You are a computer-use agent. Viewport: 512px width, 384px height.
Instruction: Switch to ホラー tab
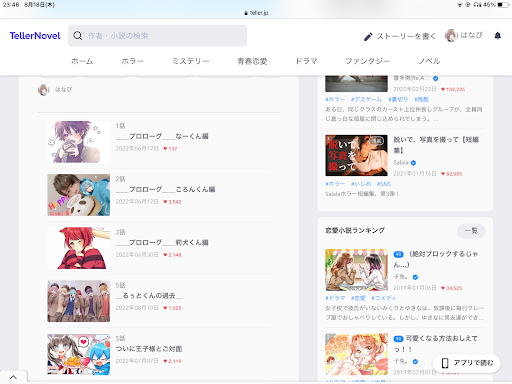(x=132, y=61)
